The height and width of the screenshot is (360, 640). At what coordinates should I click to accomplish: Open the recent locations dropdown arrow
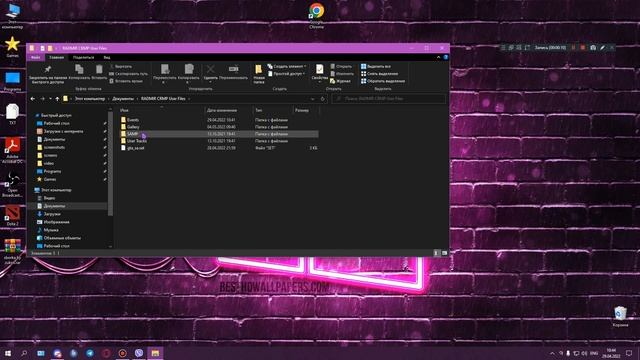(x=50, y=98)
